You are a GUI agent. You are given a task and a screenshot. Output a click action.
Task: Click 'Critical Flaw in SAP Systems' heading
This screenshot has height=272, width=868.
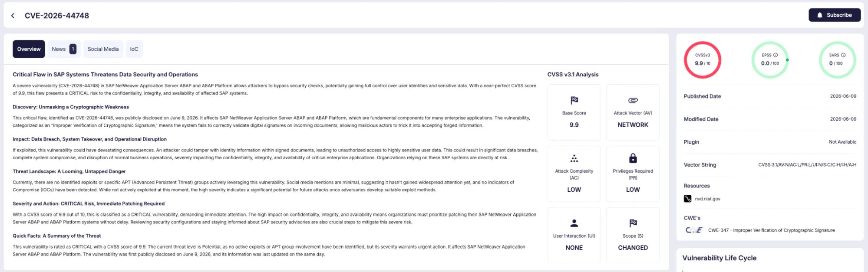(105, 75)
